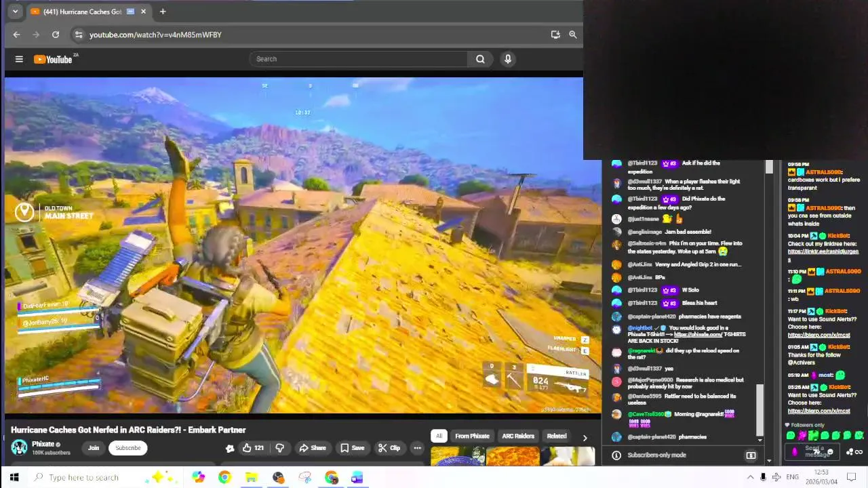Open the Windows Start menu

14,477
